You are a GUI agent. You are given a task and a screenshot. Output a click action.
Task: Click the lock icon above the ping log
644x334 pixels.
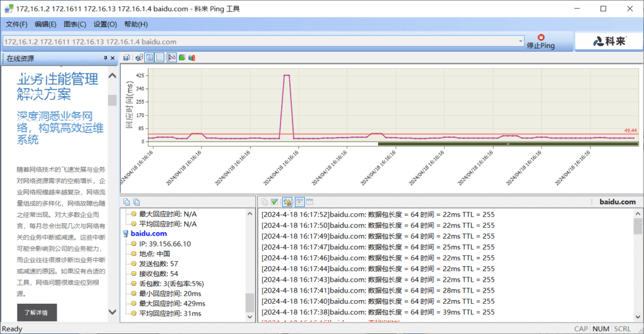coord(287,202)
